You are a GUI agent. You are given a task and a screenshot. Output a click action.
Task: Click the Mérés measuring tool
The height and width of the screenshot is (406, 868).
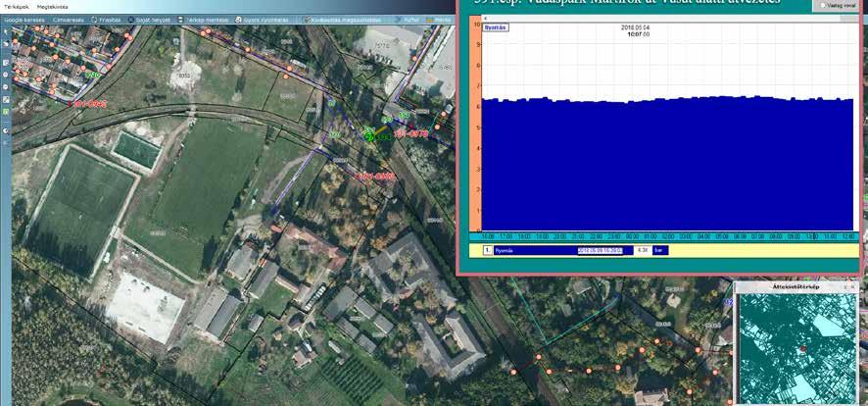438,20
